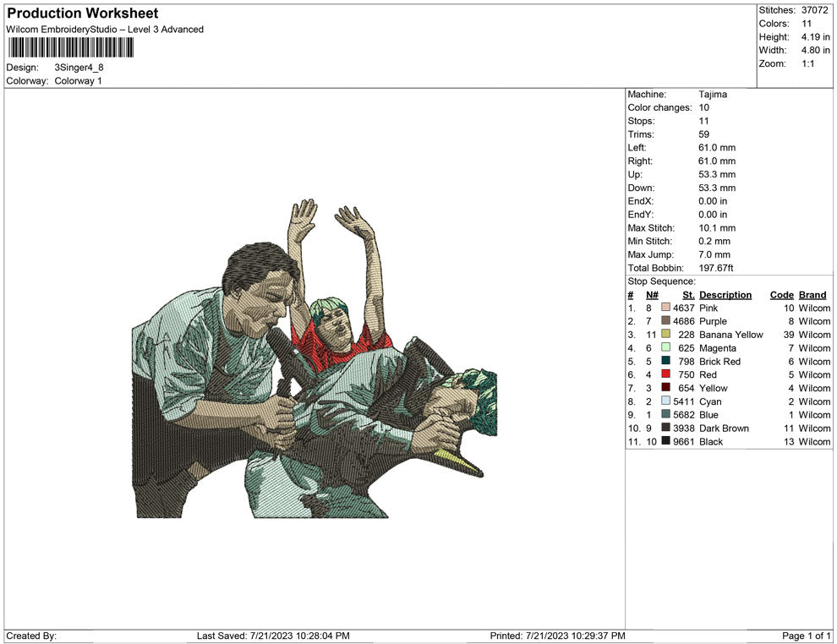This screenshot has width=837, height=644.
Task: Click the Purple thread color swatch
Action: pyautogui.click(x=665, y=320)
